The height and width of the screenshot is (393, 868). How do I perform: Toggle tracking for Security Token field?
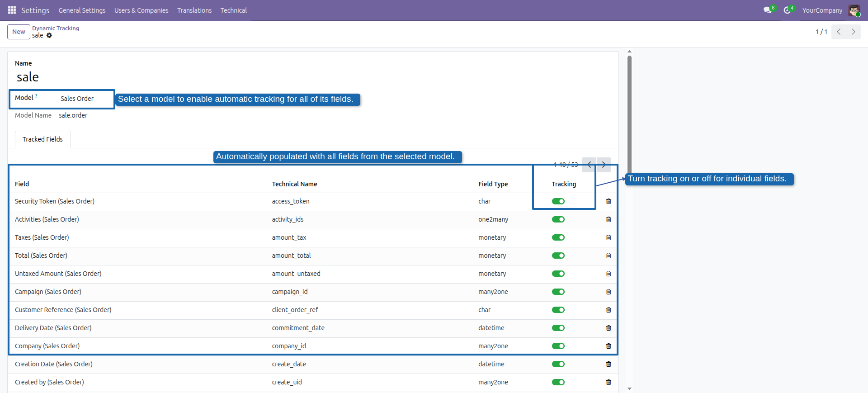[x=558, y=201]
